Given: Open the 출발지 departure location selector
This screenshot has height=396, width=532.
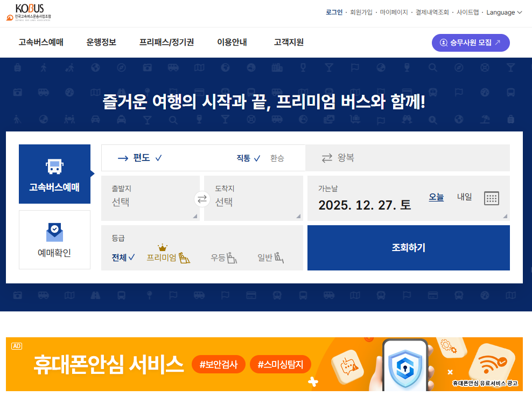Looking at the screenshot, I should point(145,199).
